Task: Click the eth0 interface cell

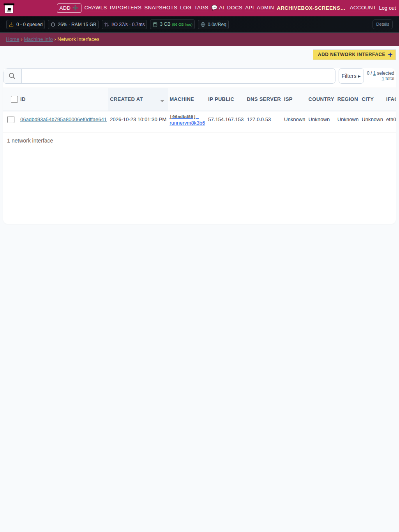Action: pos(391,120)
